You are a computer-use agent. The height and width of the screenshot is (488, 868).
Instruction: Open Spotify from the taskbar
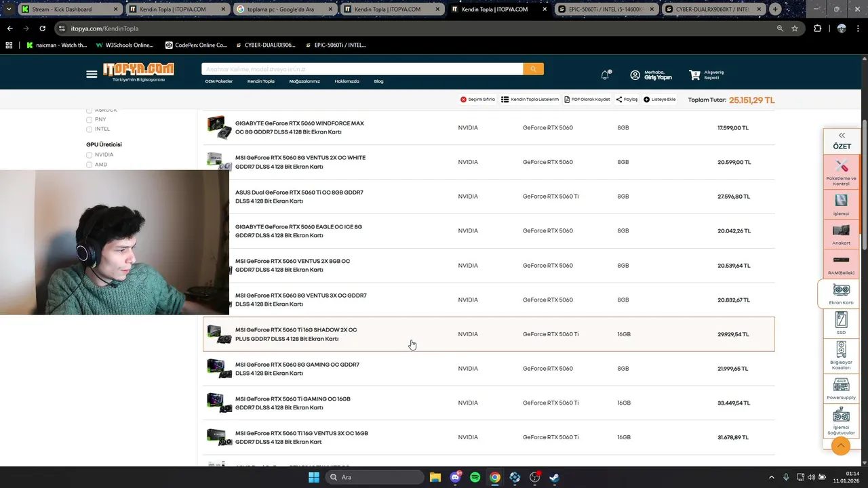click(x=475, y=477)
